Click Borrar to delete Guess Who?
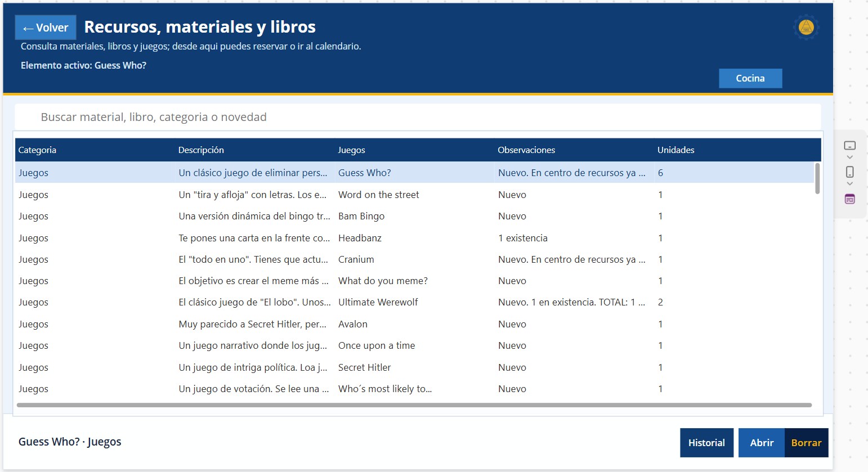Image resolution: width=868 pixels, height=472 pixels. tap(806, 443)
